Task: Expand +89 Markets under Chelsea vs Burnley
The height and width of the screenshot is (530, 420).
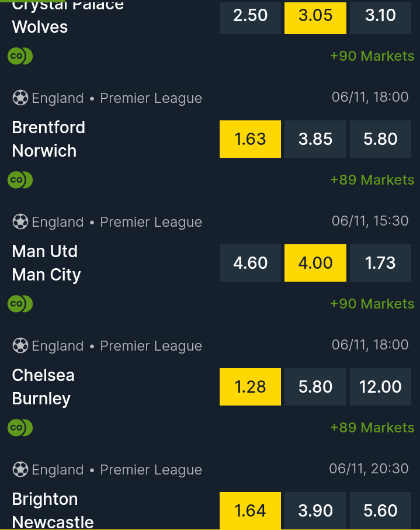Action: (372, 427)
